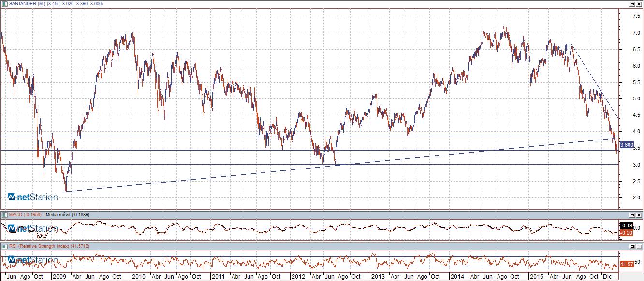644x281 pixels.
Task: Close the SANTANDER price chart panel
Action: [x=639, y=3]
